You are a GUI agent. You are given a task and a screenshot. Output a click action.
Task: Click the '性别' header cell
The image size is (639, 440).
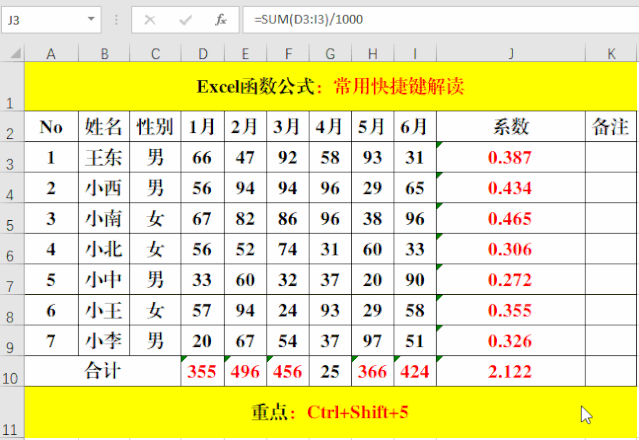pos(155,127)
